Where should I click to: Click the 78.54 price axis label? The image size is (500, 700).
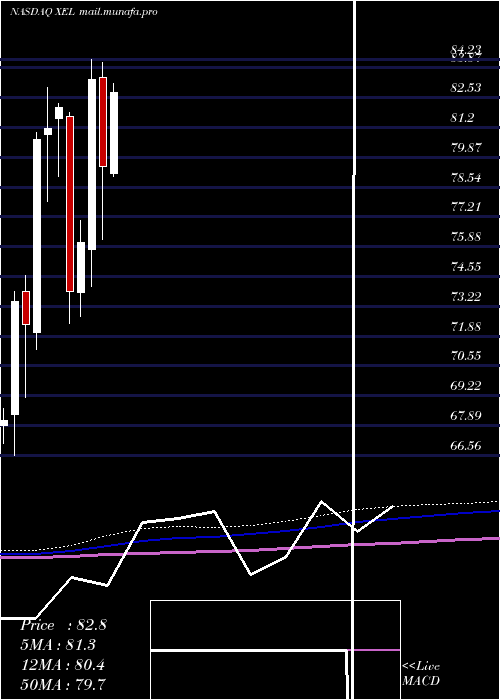point(466,178)
